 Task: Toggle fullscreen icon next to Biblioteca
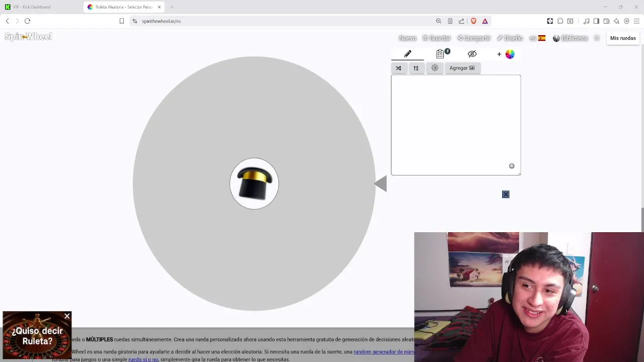click(x=597, y=38)
